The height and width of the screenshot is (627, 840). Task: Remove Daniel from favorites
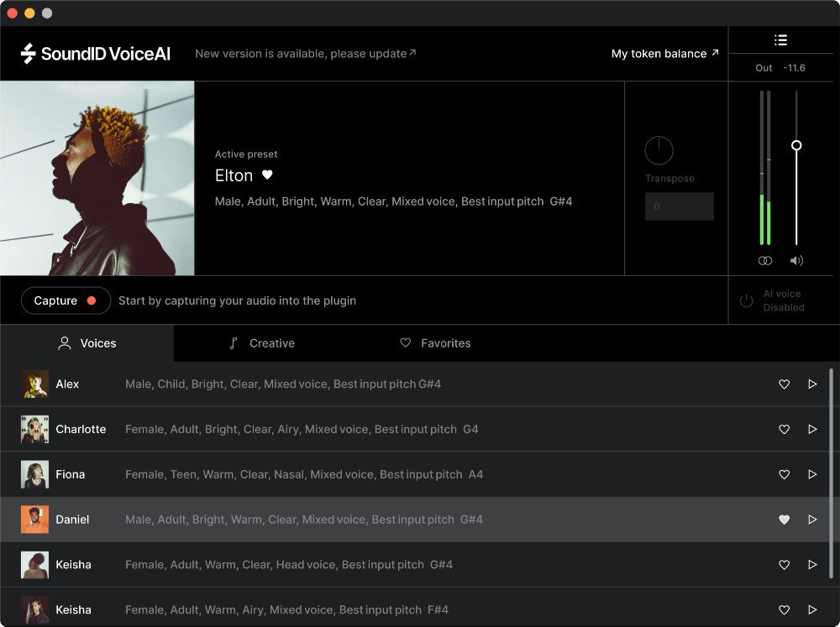784,520
